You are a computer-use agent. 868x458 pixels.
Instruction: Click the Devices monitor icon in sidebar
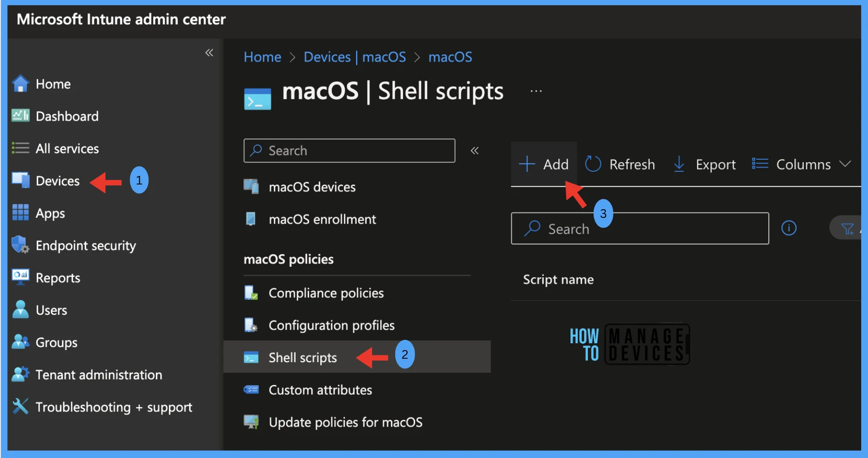click(20, 180)
